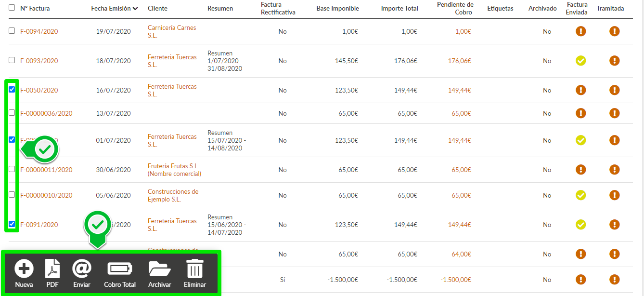Click the Nueva plus icon
644x296 pixels.
coord(24,269)
